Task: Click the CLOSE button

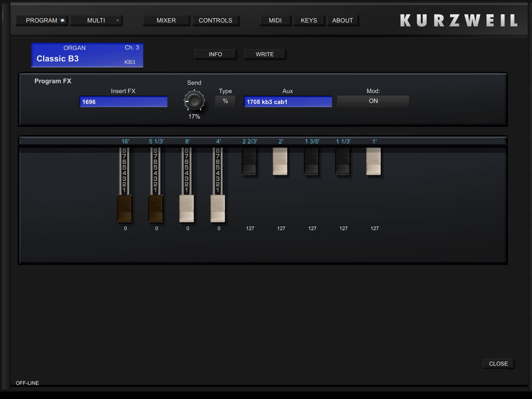Action: [x=498, y=364]
